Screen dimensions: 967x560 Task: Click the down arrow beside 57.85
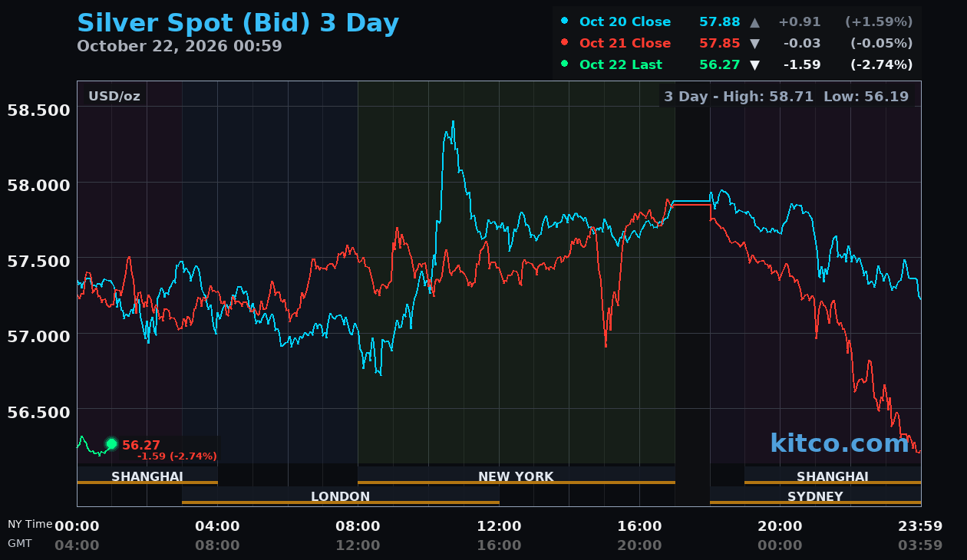pyautogui.click(x=754, y=44)
